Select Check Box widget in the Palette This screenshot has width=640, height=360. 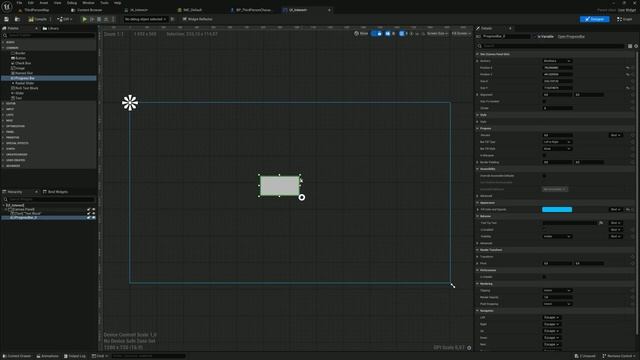(22, 63)
